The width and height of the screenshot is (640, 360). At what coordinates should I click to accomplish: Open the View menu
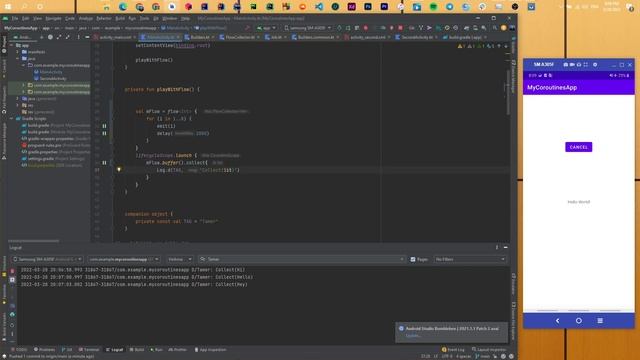click(x=37, y=18)
